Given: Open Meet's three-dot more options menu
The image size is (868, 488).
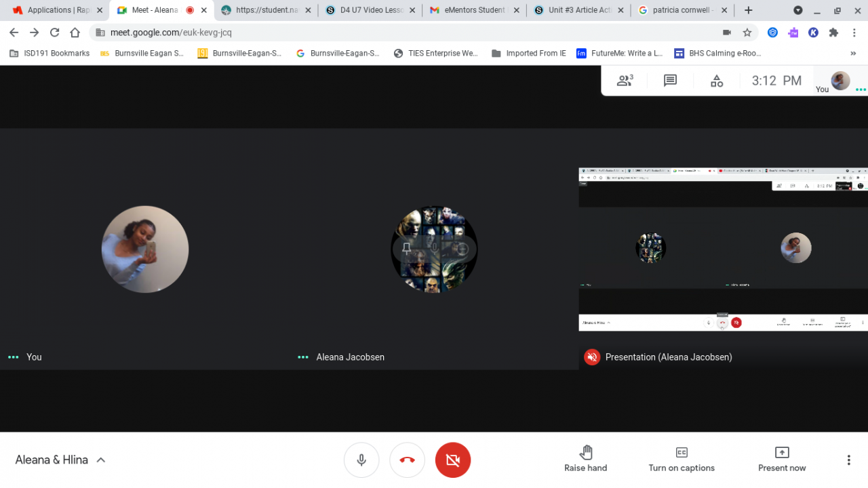Looking at the screenshot, I should pyautogui.click(x=848, y=460).
